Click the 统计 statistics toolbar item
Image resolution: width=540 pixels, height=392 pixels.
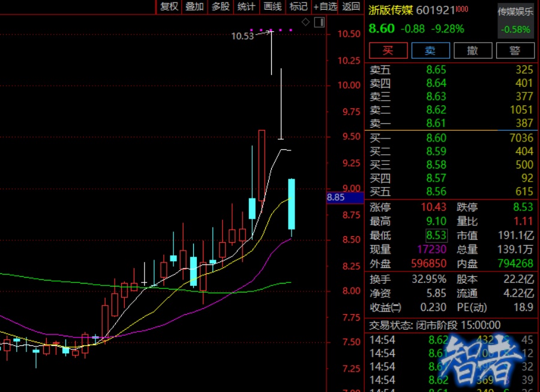coord(246,7)
